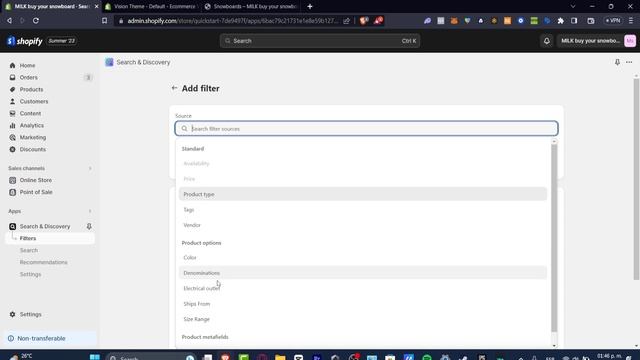
Task: Select Vendor filter source
Action: point(362,225)
